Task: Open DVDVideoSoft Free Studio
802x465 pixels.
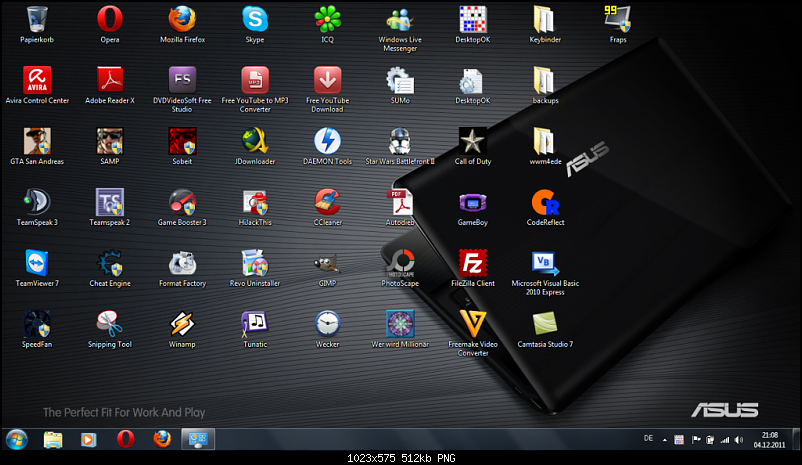Action: pos(182,80)
